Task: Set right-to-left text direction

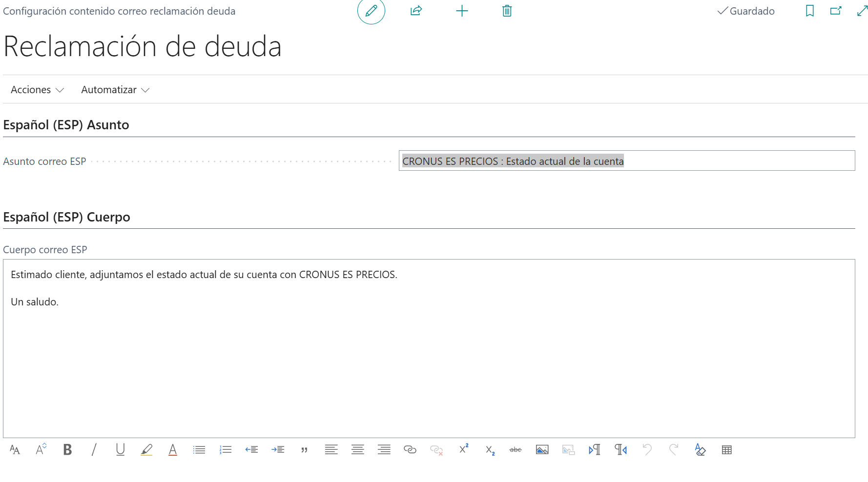Action: pyautogui.click(x=621, y=450)
